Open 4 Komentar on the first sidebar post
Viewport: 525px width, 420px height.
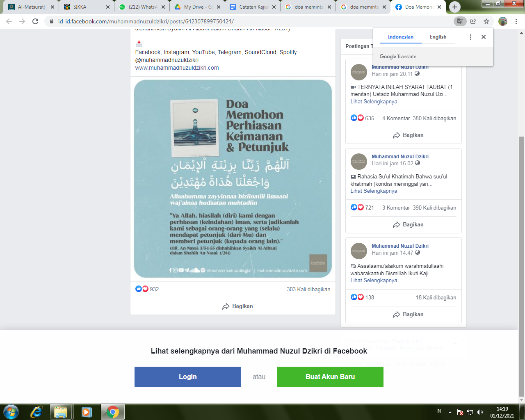coord(396,118)
